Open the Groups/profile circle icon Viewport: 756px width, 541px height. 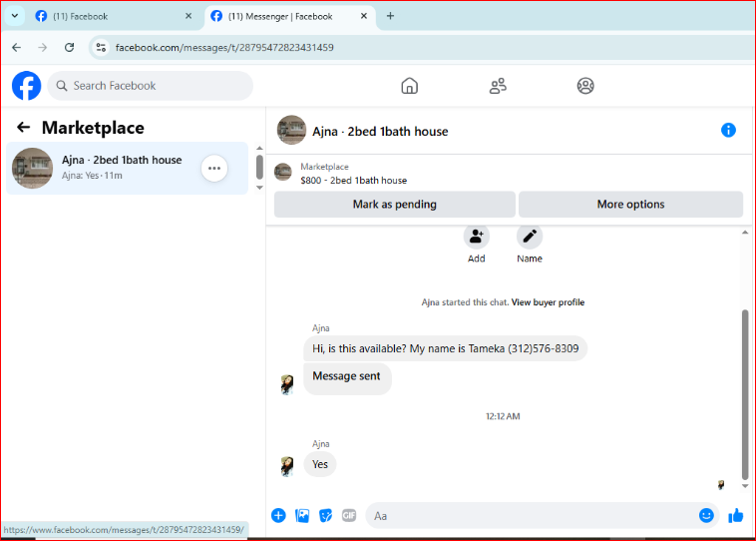pyautogui.click(x=585, y=86)
